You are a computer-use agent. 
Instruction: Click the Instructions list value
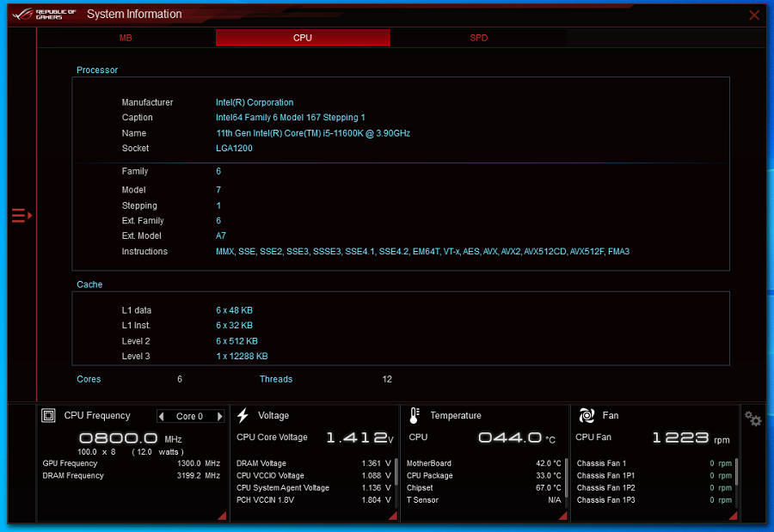click(422, 251)
